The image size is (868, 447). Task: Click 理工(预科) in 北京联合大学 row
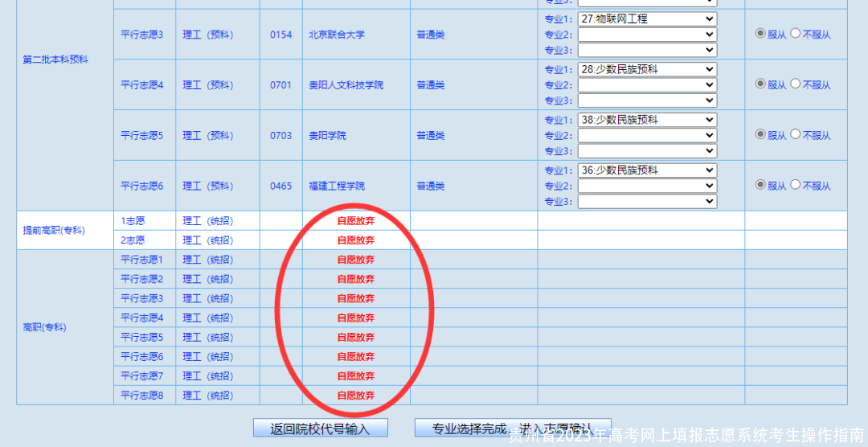208,35
